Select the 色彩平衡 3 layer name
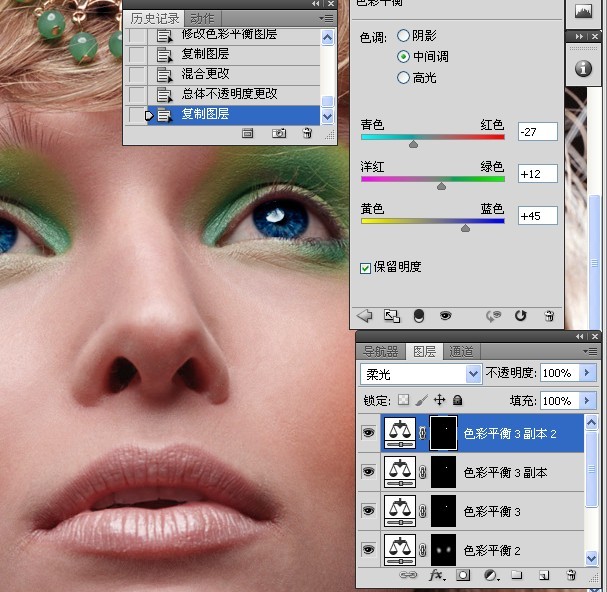 pos(492,511)
